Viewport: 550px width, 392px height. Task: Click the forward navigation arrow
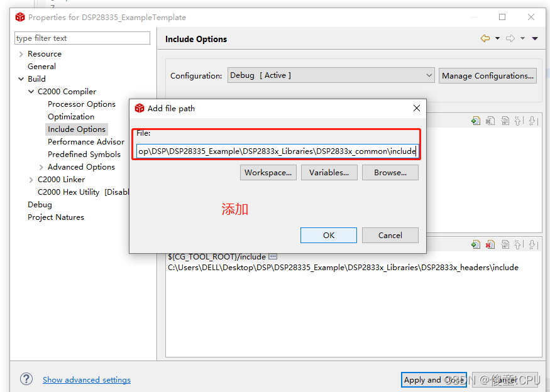510,38
